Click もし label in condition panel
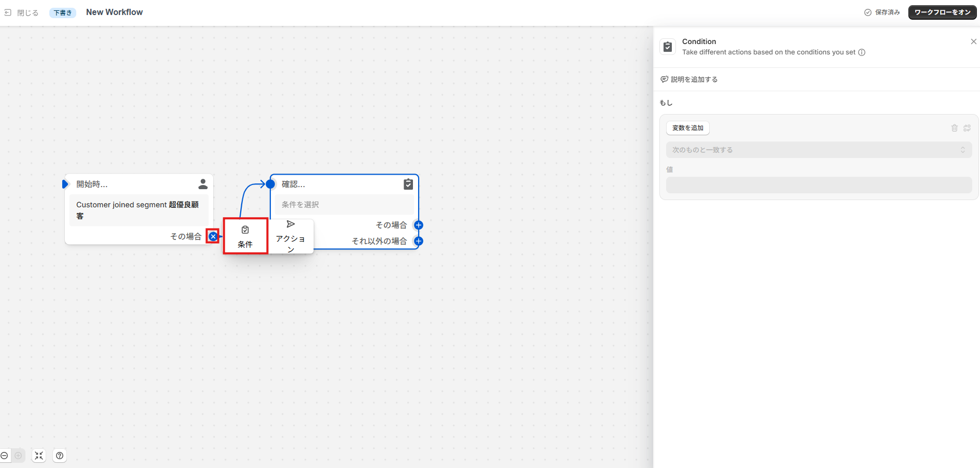980x468 pixels. pos(666,103)
